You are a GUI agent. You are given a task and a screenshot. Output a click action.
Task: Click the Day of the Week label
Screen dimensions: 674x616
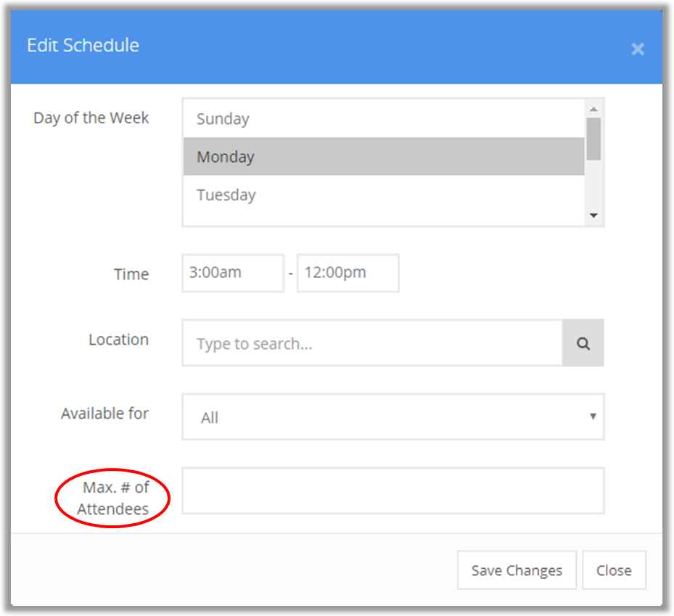pyautogui.click(x=91, y=118)
